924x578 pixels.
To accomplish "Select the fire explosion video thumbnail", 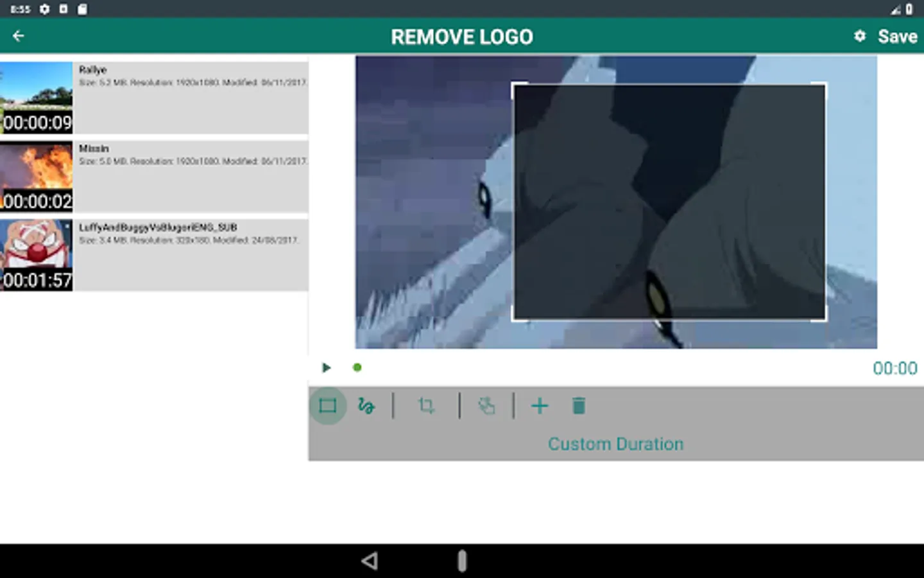I will [37, 177].
